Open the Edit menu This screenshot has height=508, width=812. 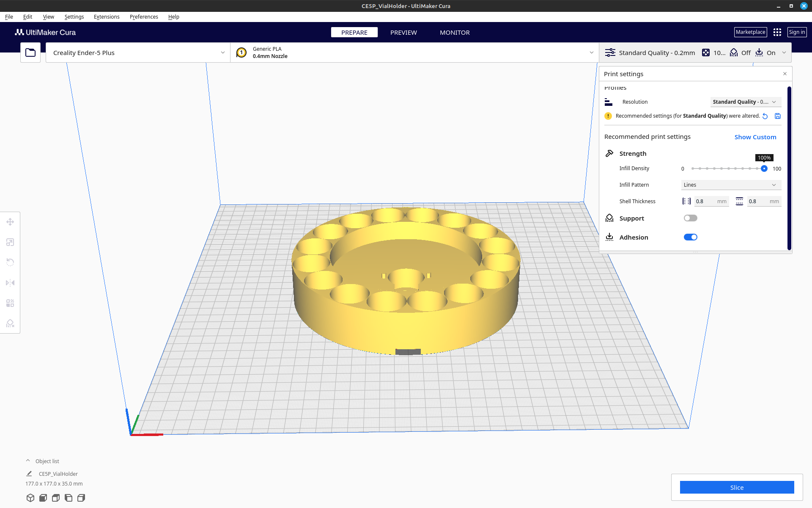coord(27,17)
